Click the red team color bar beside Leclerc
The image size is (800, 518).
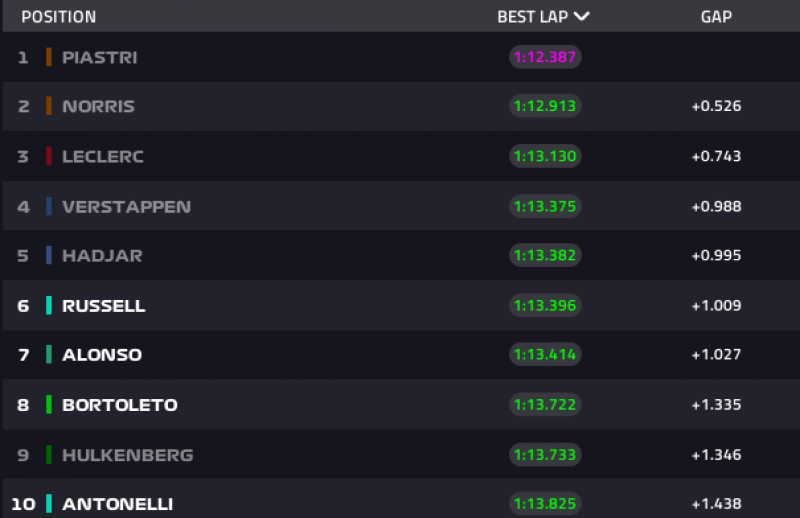click(48, 156)
